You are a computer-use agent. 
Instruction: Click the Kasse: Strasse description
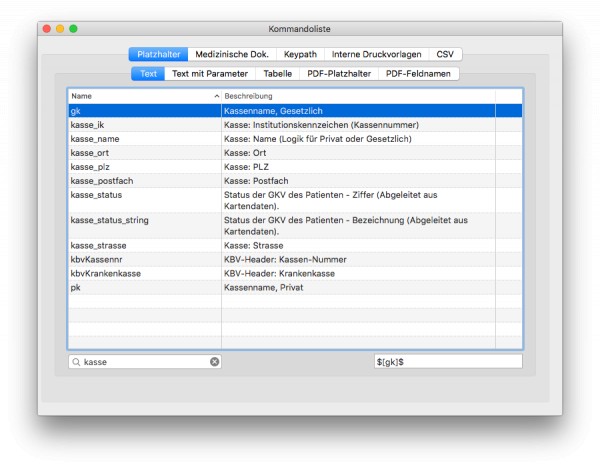click(254, 245)
